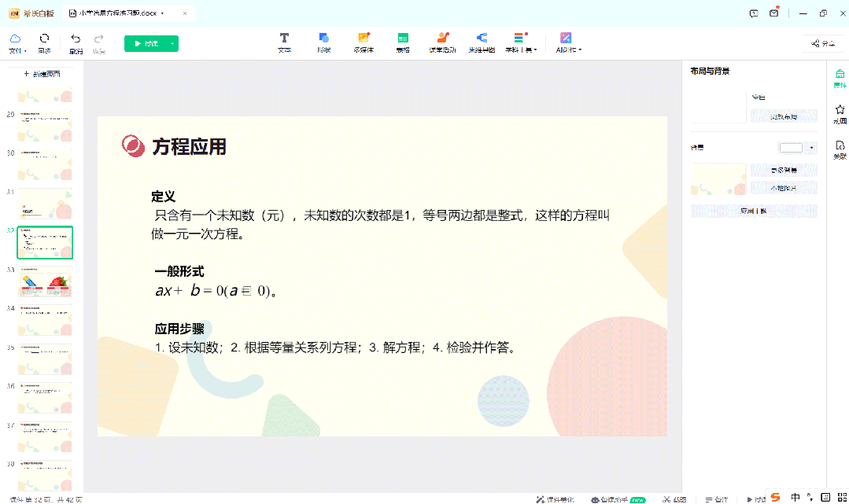Start the lesson with the green button
The height and width of the screenshot is (504, 849).
coord(145,44)
